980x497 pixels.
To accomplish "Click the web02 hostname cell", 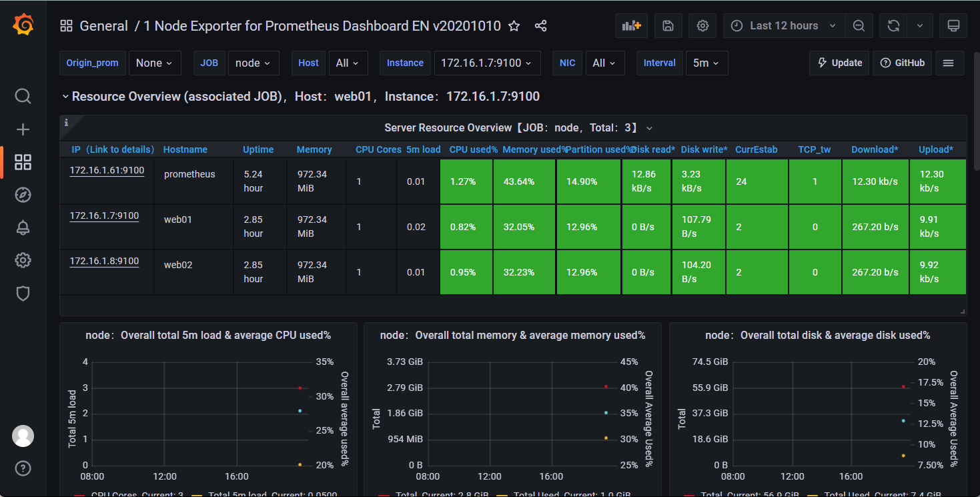I will (193, 272).
